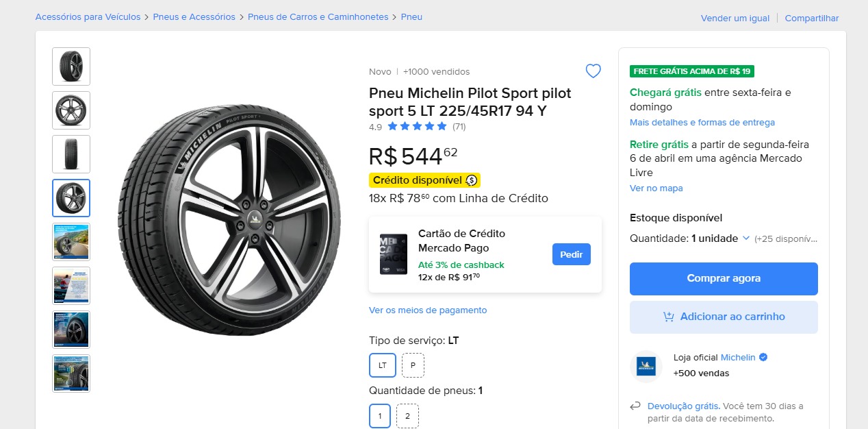Click the credit coin icon beside Crédito disponível

(x=472, y=180)
